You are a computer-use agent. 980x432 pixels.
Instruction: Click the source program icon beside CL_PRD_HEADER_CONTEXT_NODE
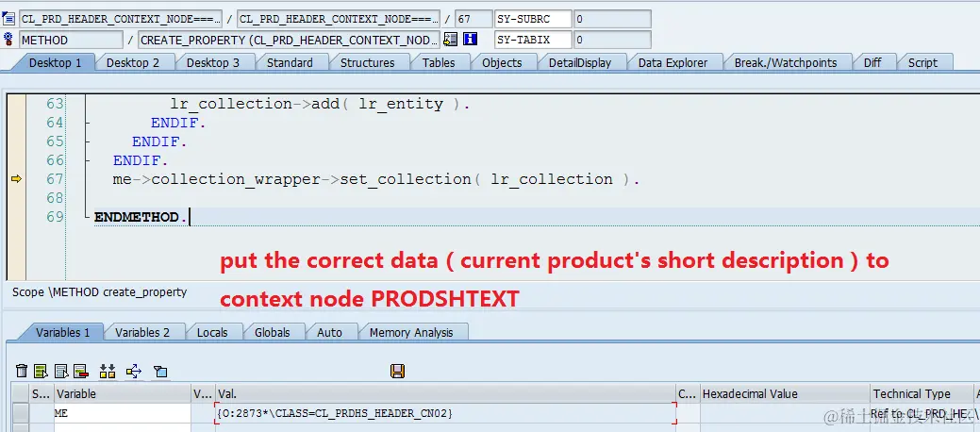pos(8,19)
